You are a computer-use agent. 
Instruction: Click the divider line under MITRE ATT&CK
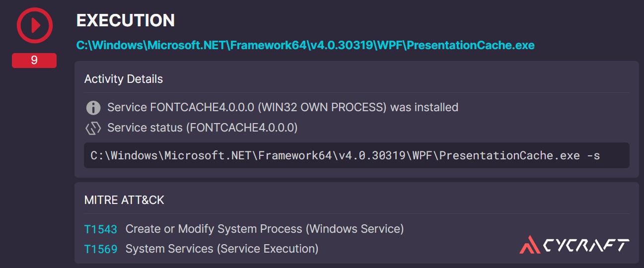coord(357,213)
